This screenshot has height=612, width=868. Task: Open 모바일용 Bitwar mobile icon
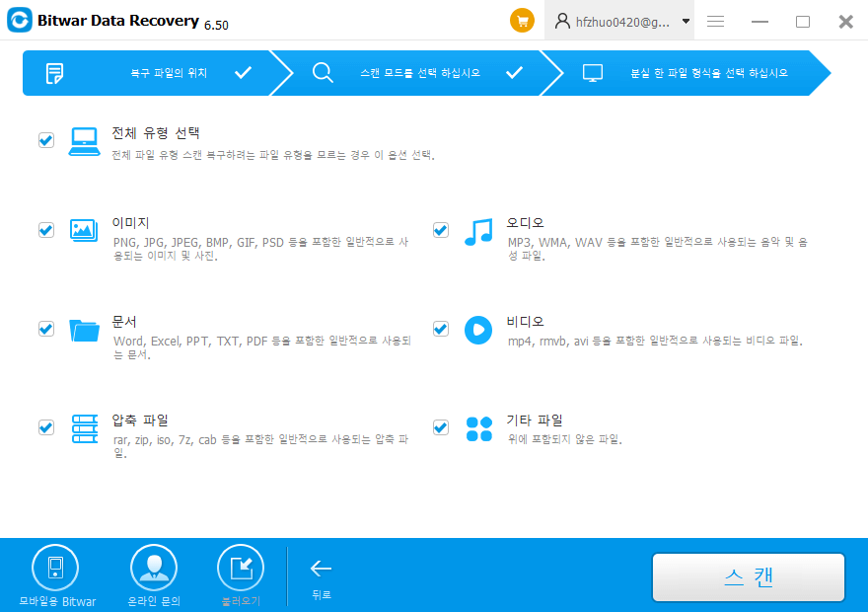55,568
